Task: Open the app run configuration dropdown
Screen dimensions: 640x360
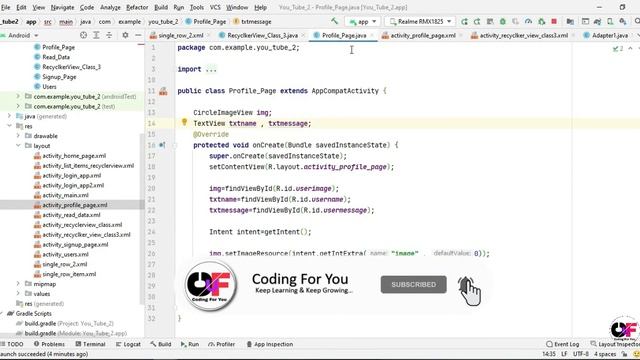Action: click(x=362, y=22)
